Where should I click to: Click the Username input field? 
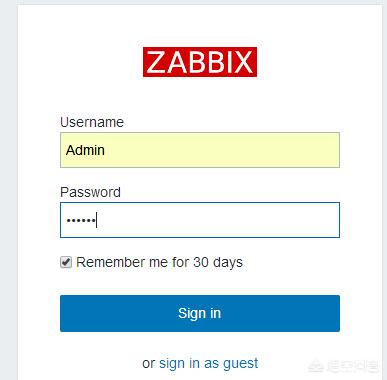pyautogui.click(x=200, y=150)
